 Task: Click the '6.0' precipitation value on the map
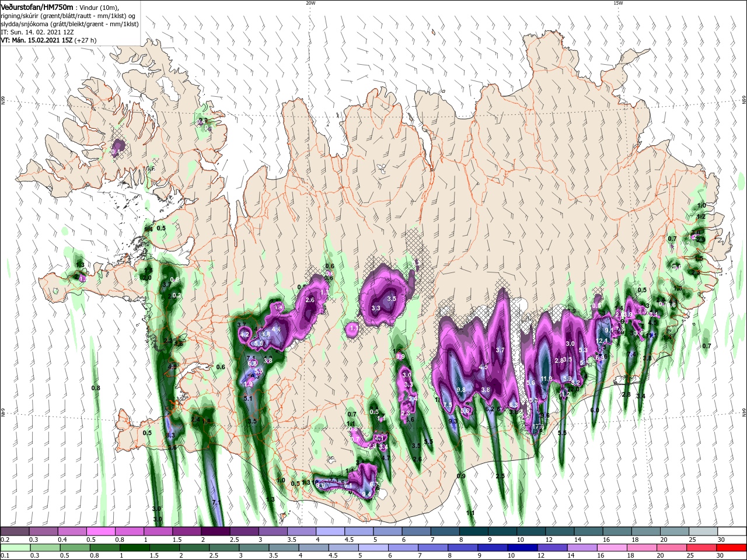pyautogui.click(x=595, y=410)
